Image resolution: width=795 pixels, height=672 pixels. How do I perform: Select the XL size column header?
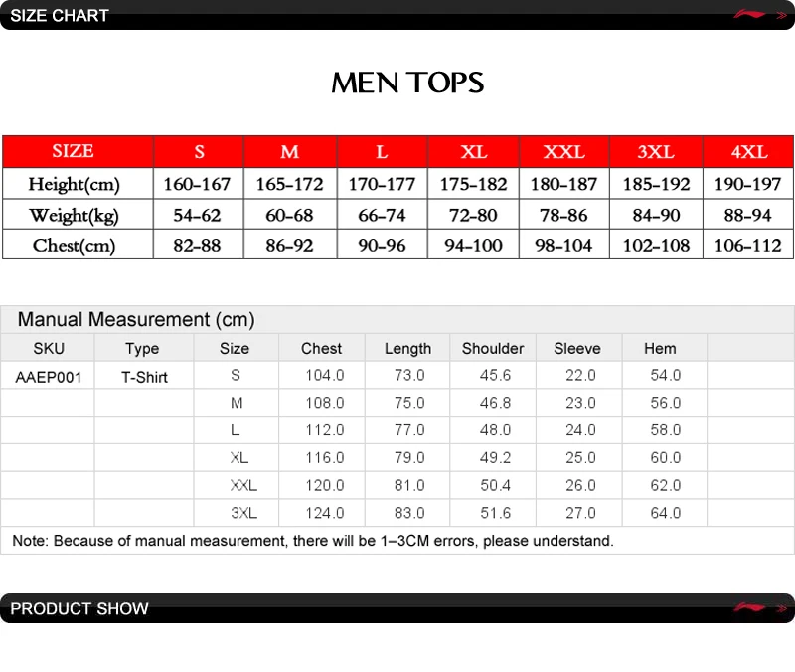(x=474, y=152)
